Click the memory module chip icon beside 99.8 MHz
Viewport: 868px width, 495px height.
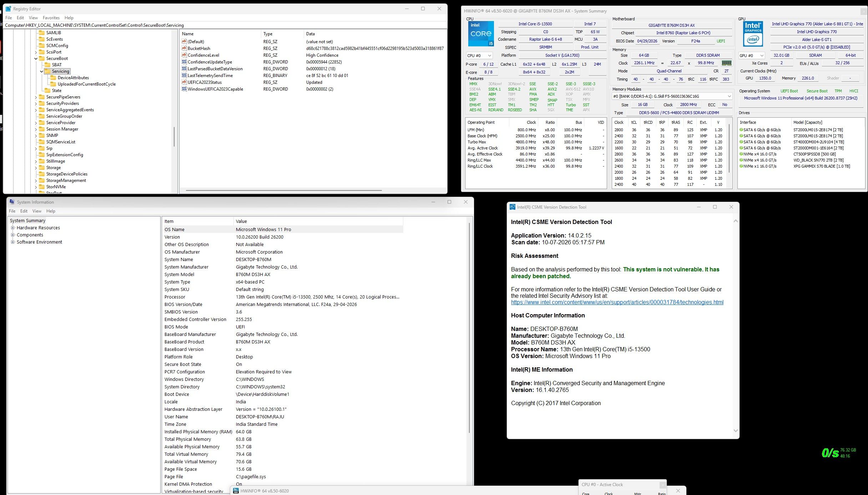pyautogui.click(x=726, y=63)
